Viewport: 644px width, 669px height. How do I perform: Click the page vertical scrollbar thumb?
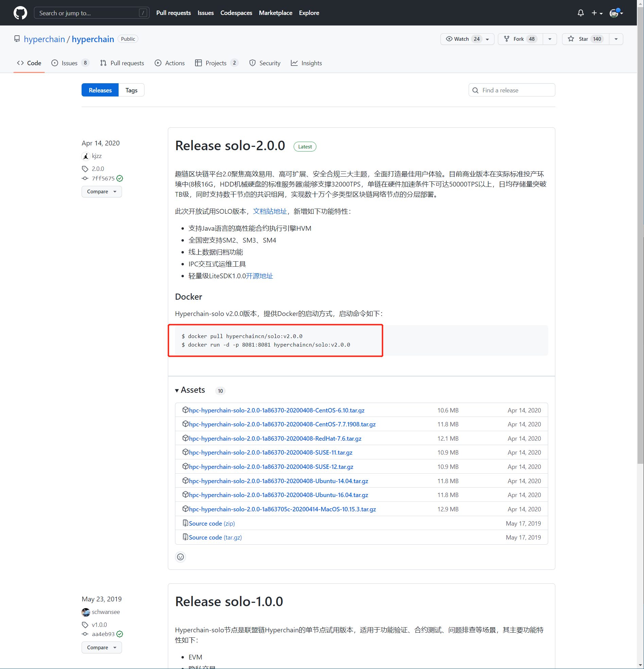coord(640,235)
